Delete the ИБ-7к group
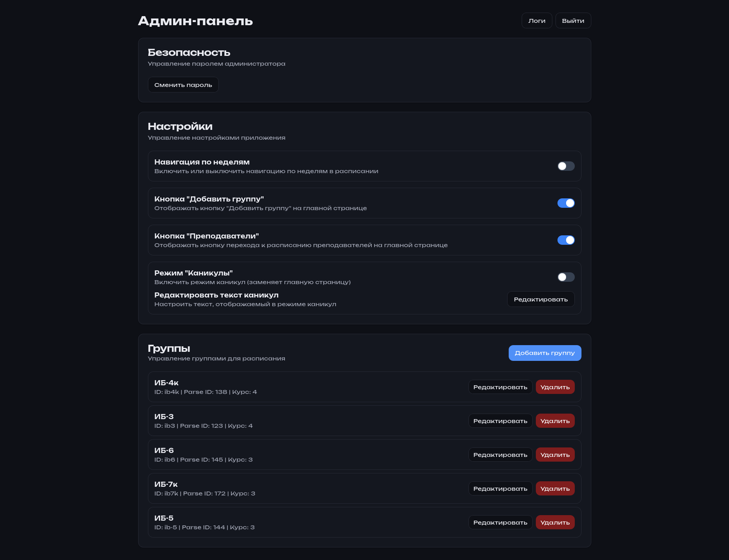 (555, 489)
